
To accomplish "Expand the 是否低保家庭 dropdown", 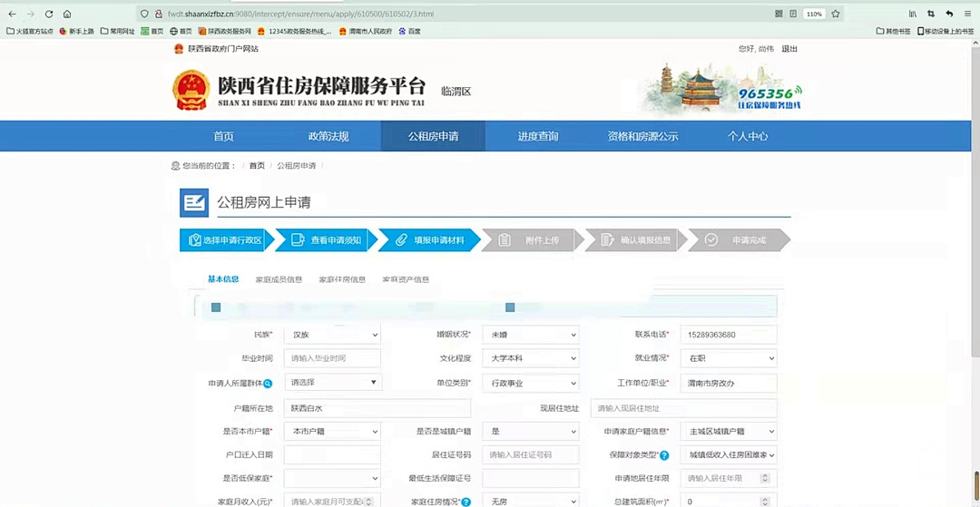I will pyautogui.click(x=331, y=478).
